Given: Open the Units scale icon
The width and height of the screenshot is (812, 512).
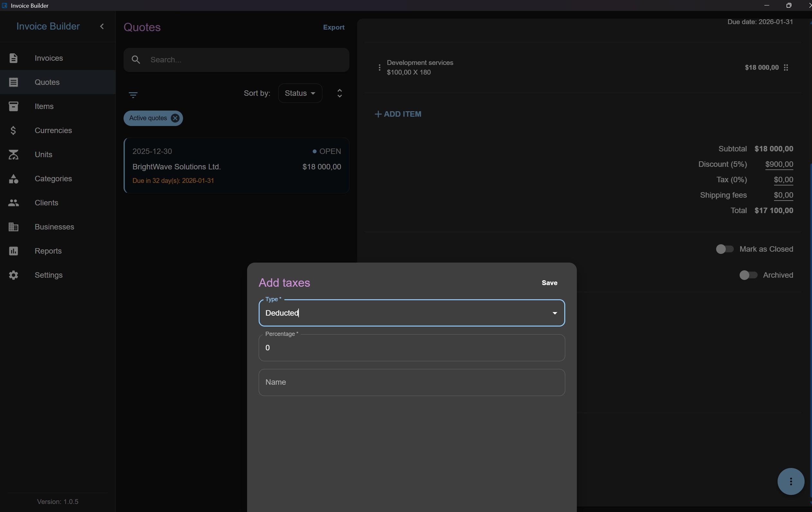Looking at the screenshot, I should point(13,155).
